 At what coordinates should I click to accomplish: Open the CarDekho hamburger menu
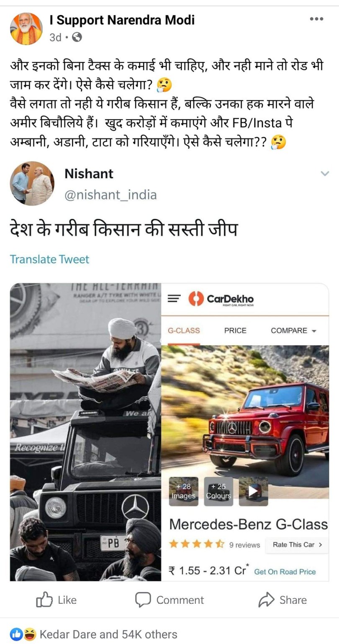tap(174, 299)
